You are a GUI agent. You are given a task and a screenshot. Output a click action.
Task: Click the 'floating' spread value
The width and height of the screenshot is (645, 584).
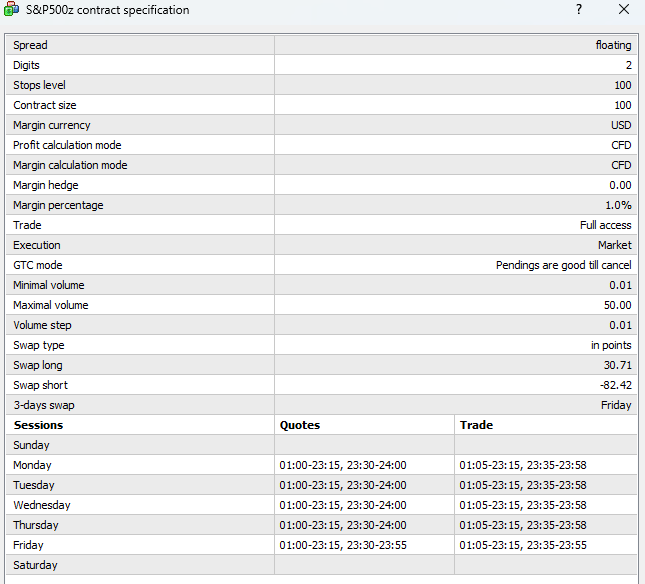pyautogui.click(x=613, y=45)
